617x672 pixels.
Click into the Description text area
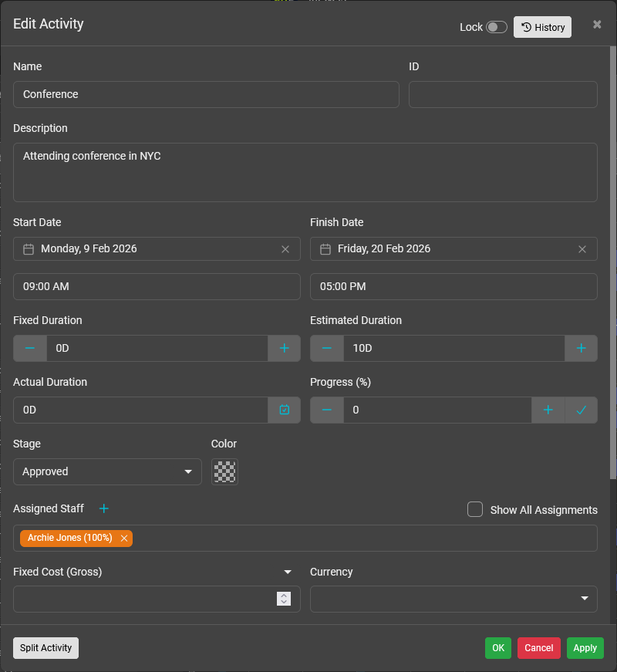(305, 172)
